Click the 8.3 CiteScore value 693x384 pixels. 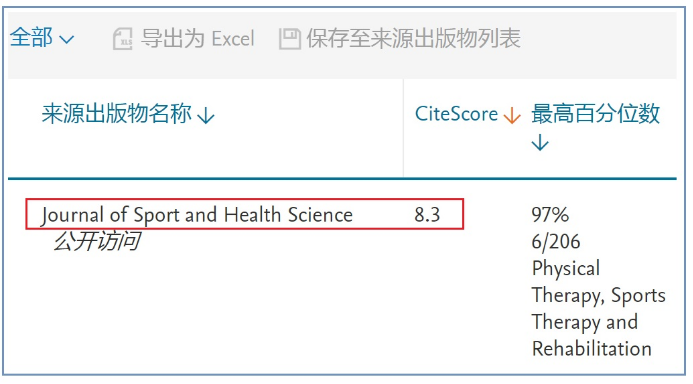pyautogui.click(x=427, y=215)
